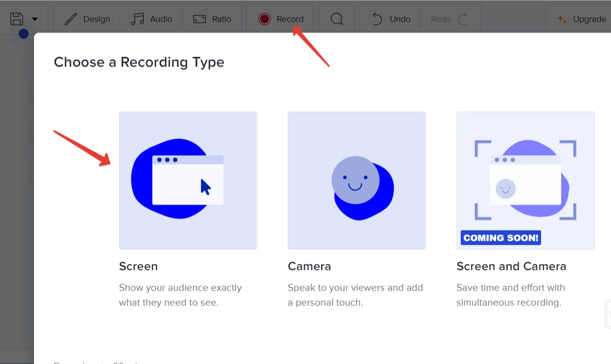Click the Undo curved arrow icon
The height and width of the screenshot is (364, 611).
tap(377, 19)
